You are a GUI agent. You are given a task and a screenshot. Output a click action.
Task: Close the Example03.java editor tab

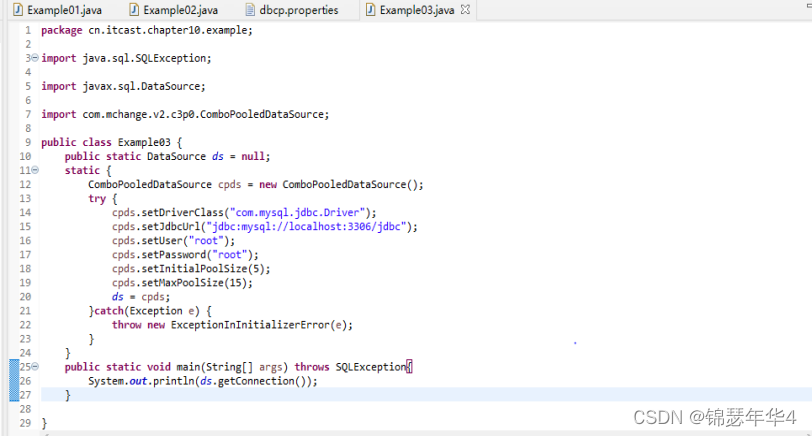(465, 9)
